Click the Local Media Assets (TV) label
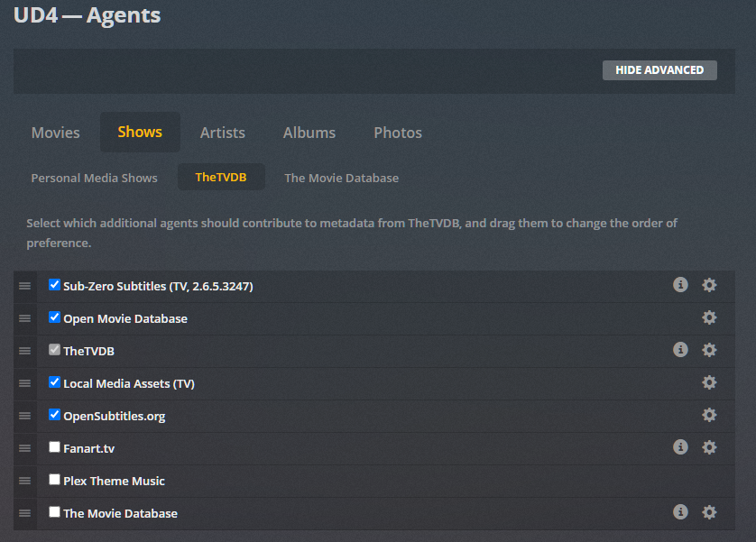The height and width of the screenshot is (542, 756). click(x=129, y=383)
